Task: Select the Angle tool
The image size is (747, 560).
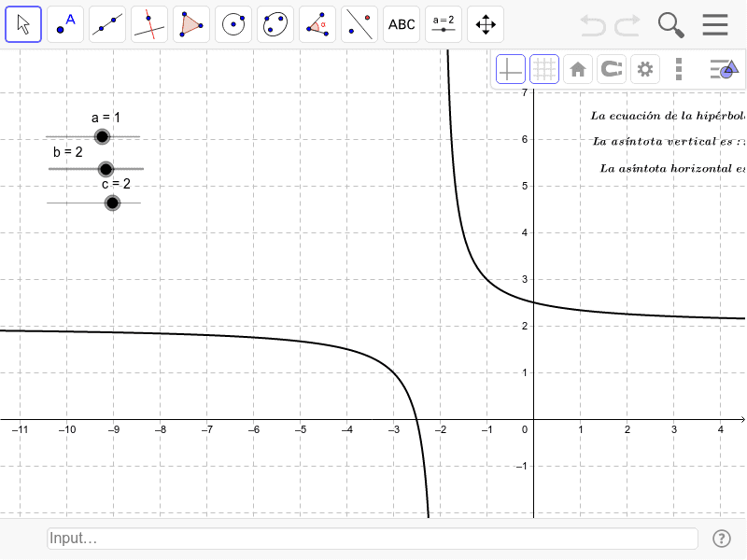Action: [x=317, y=24]
